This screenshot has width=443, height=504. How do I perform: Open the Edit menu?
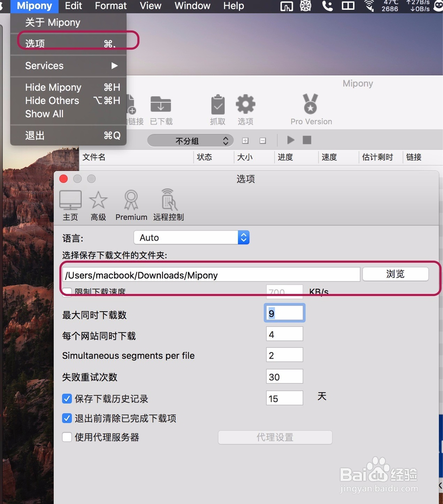click(73, 6)
